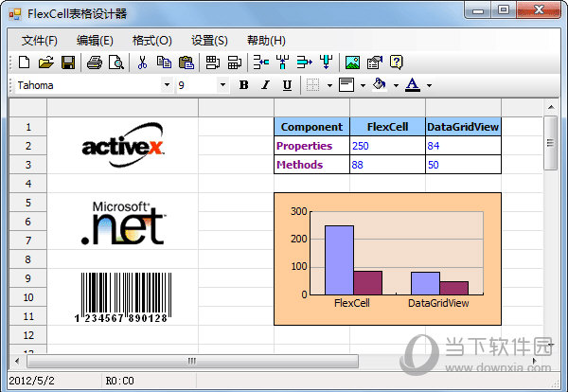
Task: Select the cell containing 84
Action: tap(463, 146)
